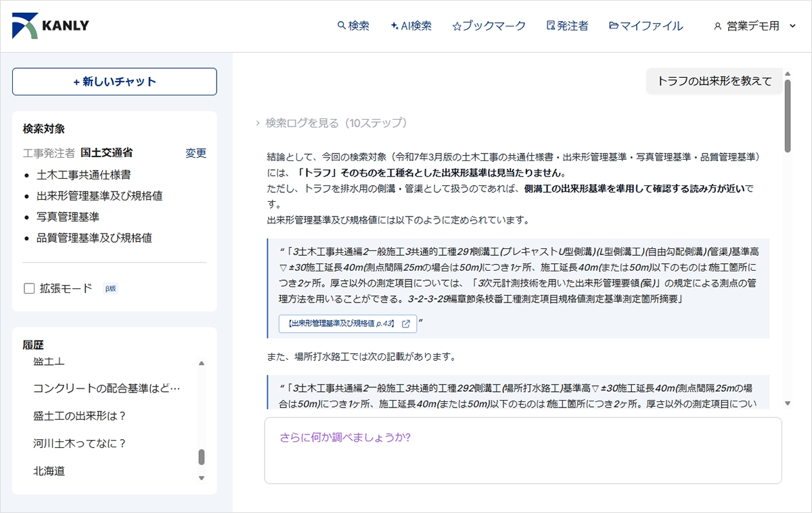Image resolution: width=812 pixels, height=513 pixels.
Task: Click the chat scroll down arrow
Action: 788,403
